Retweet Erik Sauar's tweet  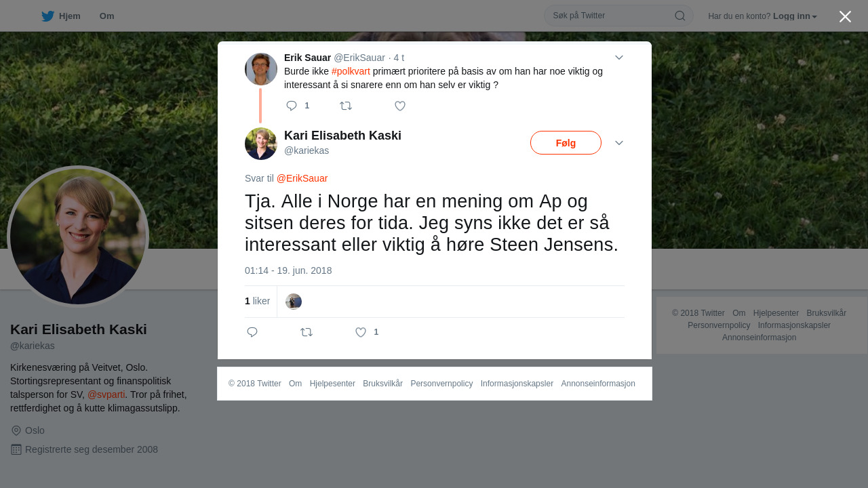click(x=346, y=106)
